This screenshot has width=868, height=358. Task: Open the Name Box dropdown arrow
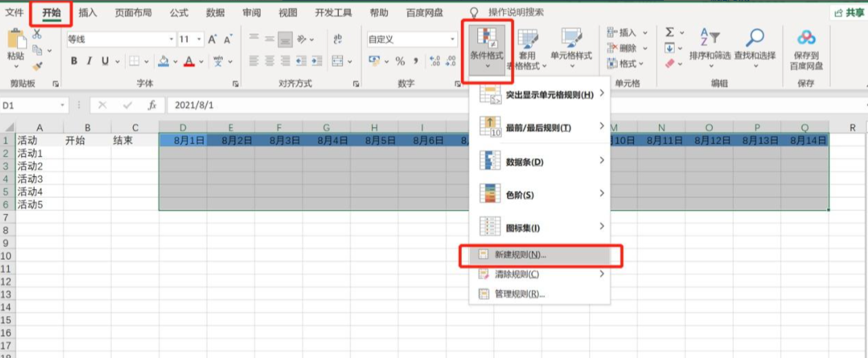coord(62,106)
